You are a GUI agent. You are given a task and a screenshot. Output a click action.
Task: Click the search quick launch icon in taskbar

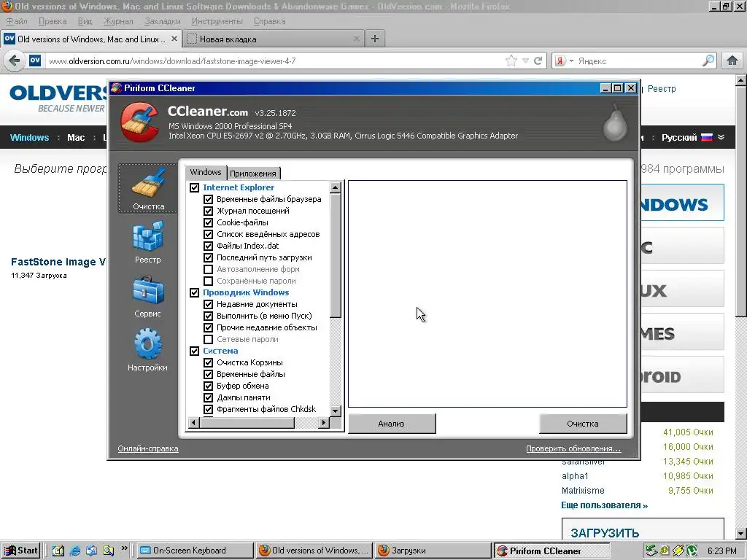click(108, 551)
